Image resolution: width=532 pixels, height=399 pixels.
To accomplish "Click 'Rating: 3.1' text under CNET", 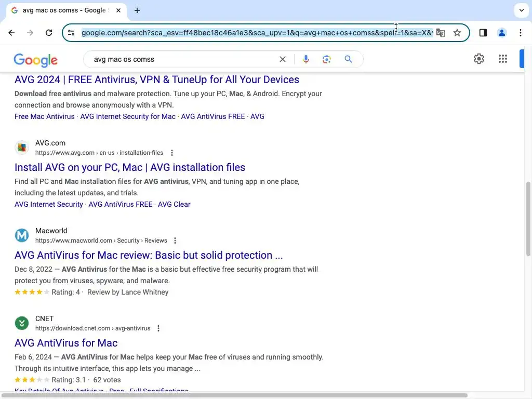I will 69,380.
